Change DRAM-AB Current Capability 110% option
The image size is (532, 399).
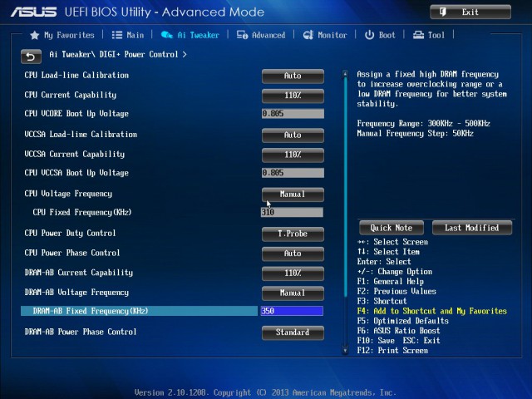tap(293, 273)
